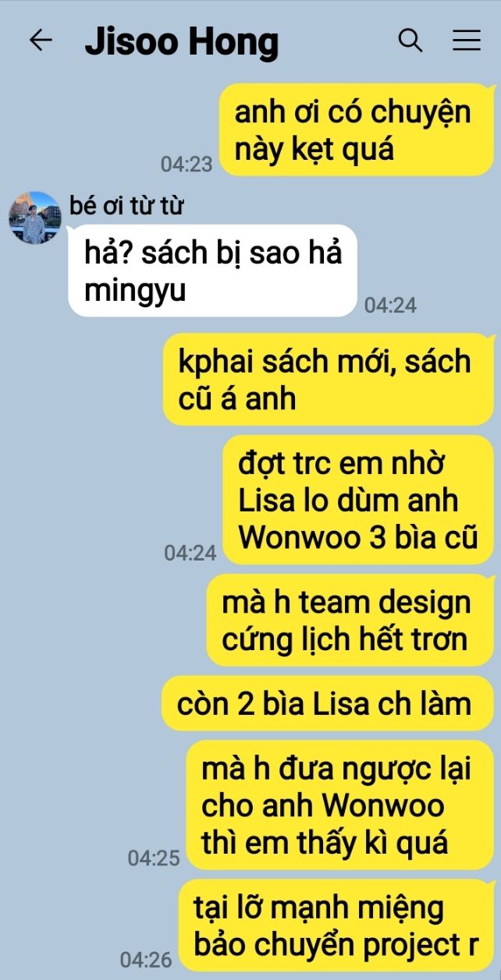Tap the 04:26 timestamp
The width and height of the screenshot is (501, 980).
click(x=146, y=960)
